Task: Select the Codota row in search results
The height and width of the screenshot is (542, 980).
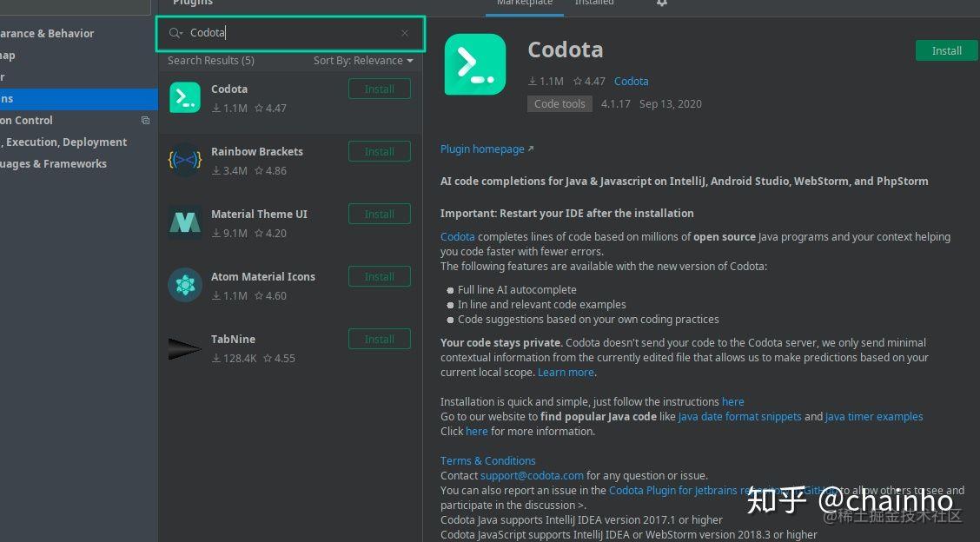Action: pyautogui.click(x=290, y=102)
